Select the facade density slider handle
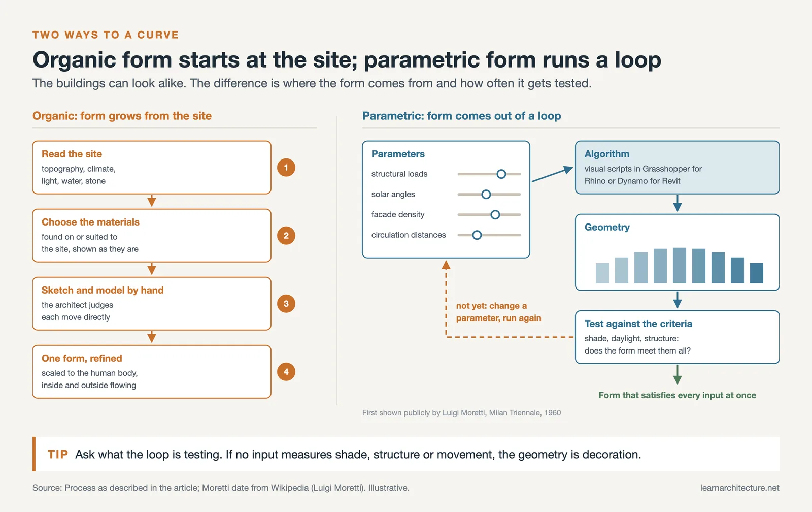The image size is (812, 512). coord(495,215)
